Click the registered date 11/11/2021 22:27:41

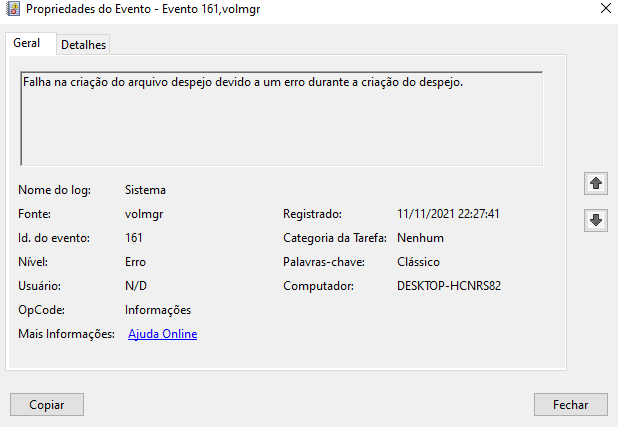(x=448, y=214)
